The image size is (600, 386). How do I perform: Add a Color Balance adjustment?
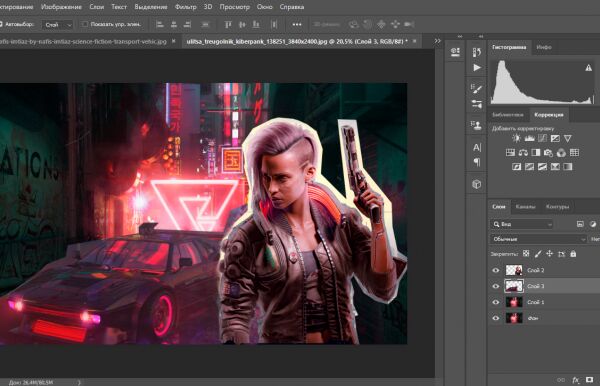523,153
